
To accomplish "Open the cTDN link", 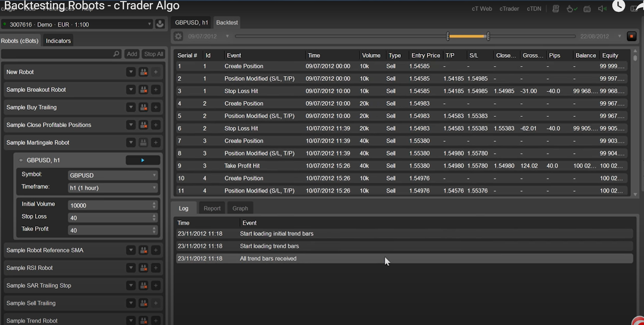I will pos(534,9).
